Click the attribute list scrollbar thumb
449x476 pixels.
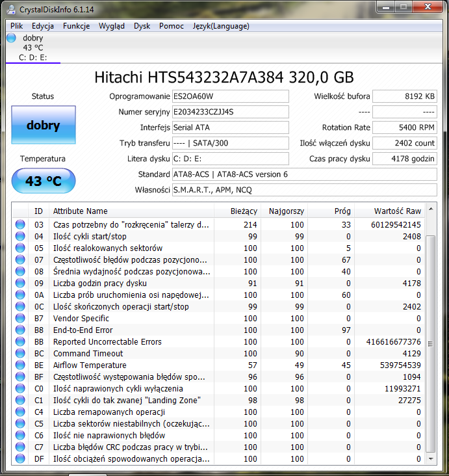click(x=431, y=344)
